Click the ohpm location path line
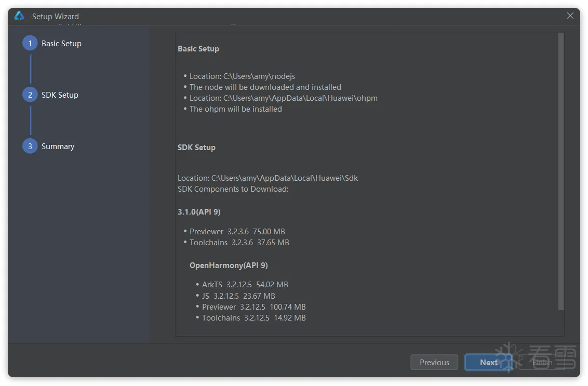The height and width of the screenshot is (386, 588). click(x=283, y=98)
